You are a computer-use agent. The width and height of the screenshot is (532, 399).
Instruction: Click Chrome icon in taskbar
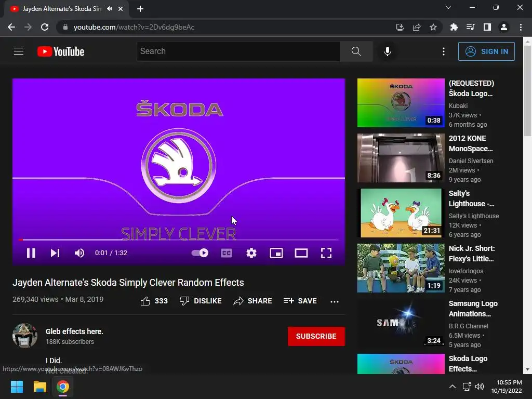pyautogui.click(x=63, y=387)
